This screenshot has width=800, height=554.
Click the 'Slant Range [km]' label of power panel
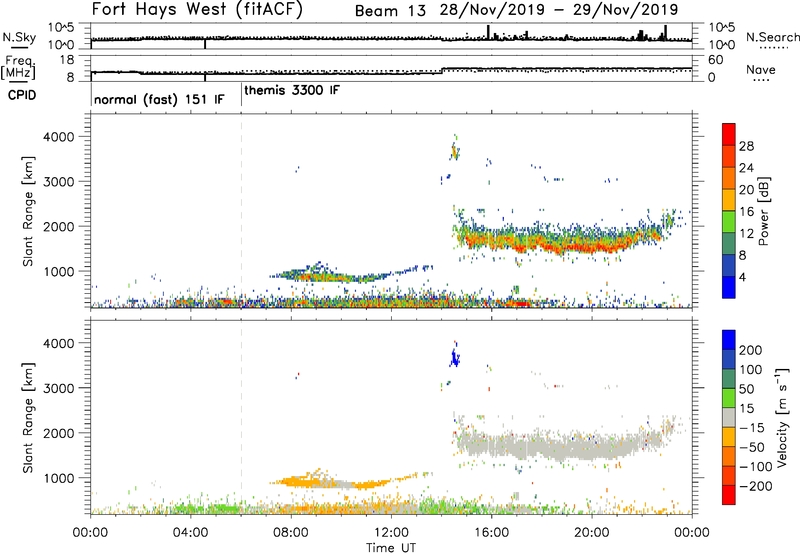(x=28, y=211)
